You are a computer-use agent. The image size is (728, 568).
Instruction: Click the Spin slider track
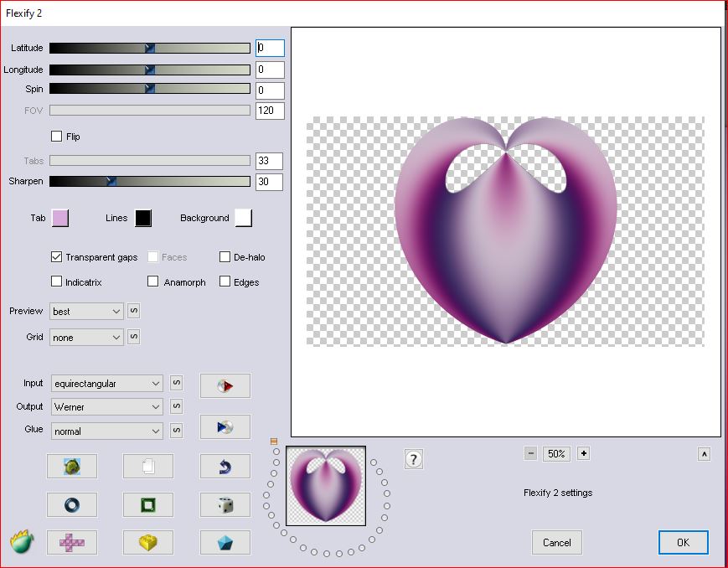click(x=150, y=89)
